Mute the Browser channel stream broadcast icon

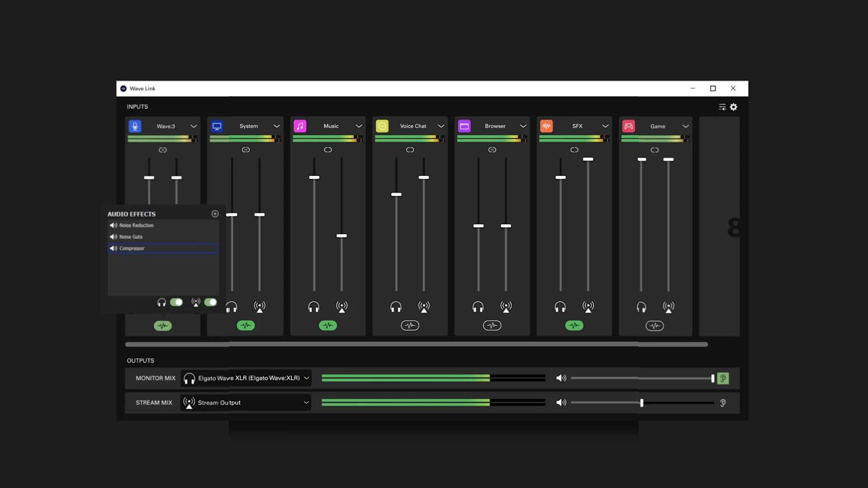pyautogui.click(x=506, y=307)
